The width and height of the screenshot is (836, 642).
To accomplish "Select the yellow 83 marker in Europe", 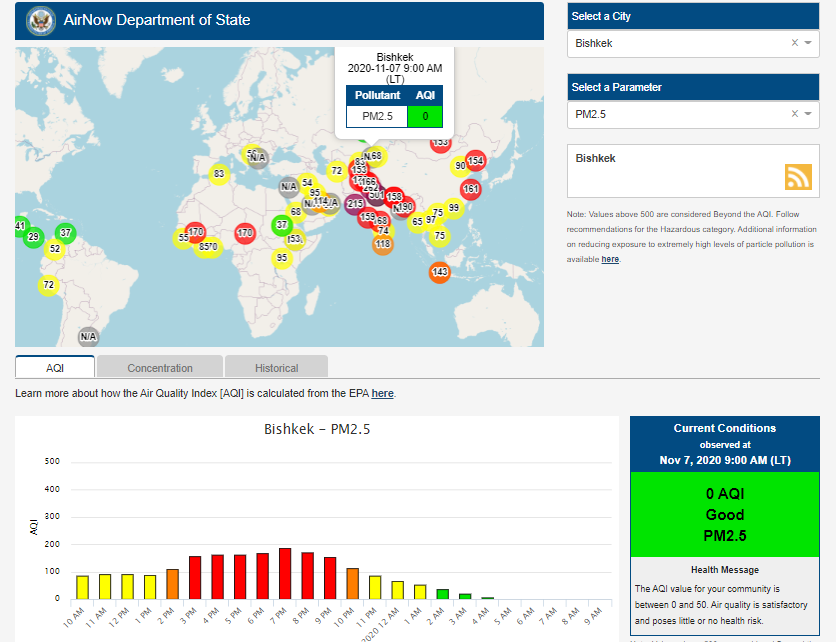I will 219,174.
